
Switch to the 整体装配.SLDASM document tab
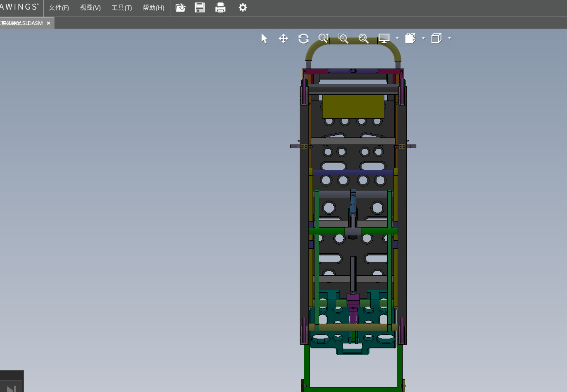point(22,23)
